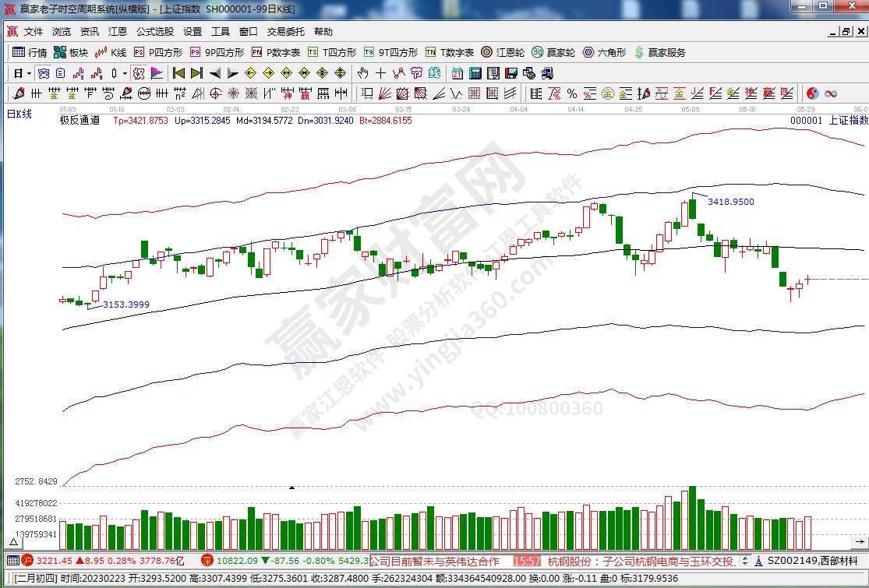Screen dimensions: 869x588
Task: Open the 交易委托 menu
Action: [x=285, y=32]
